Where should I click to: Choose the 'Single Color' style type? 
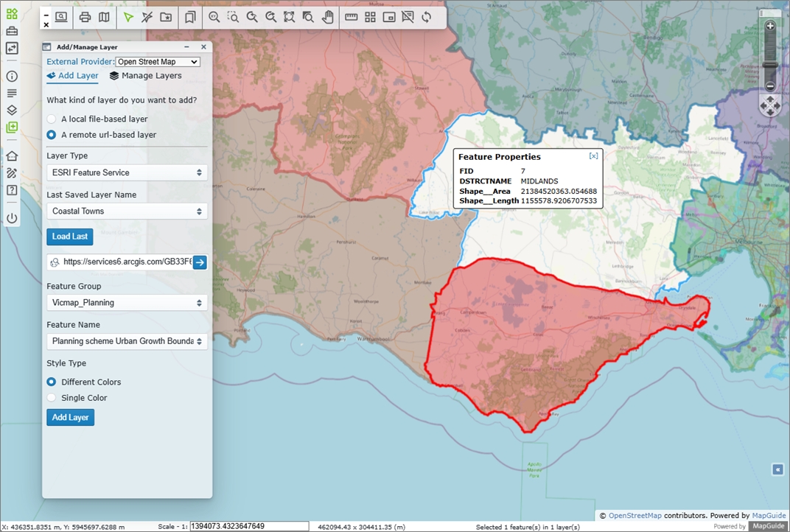(x=52, y=398)
